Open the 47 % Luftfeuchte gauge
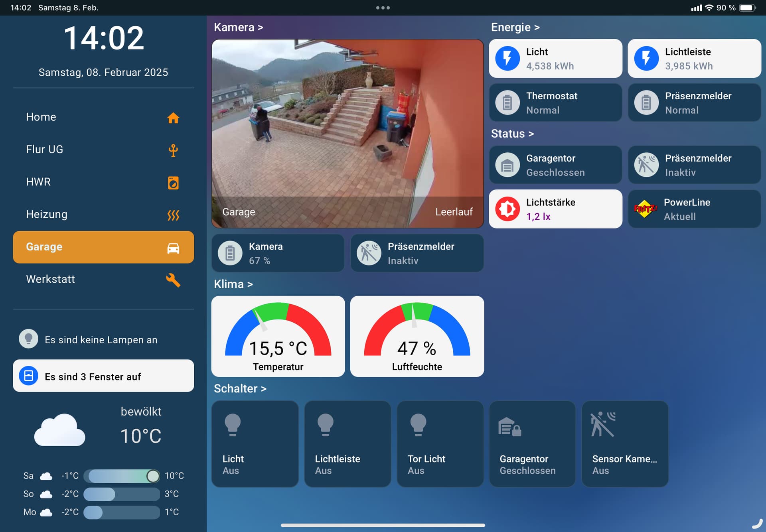The image size is (766, 532). [417, 336]
